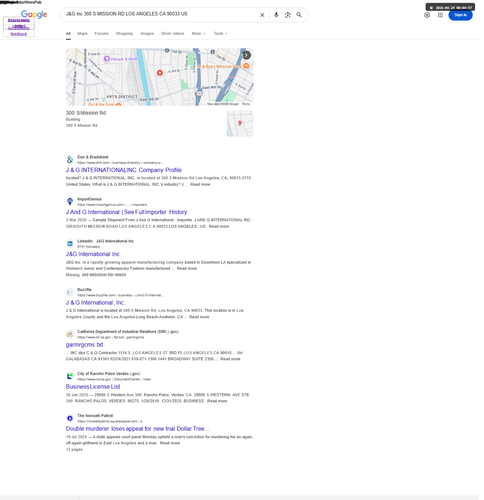Click the magnifier search submit icon
The height and width of the screenshot is (500, 484).
coord(299,15)
